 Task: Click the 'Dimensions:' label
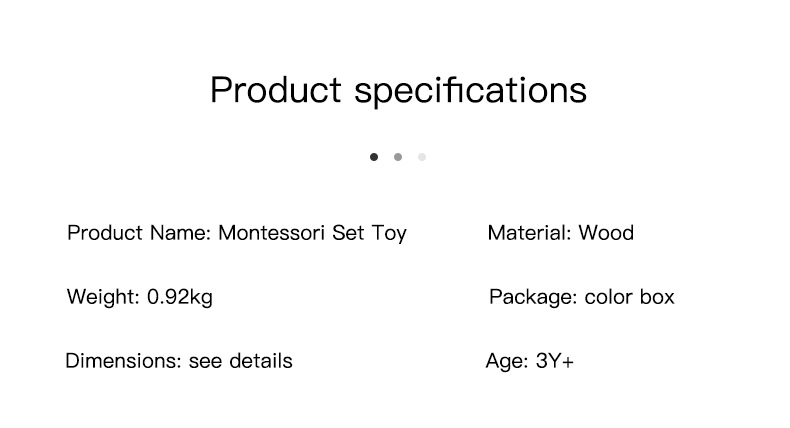(123, 361)
